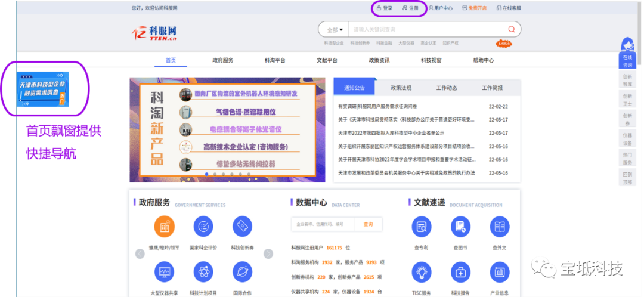Open the 产业信息 chart icon
This screenshot has width=644, height=297.
click(x=500, y=271)
